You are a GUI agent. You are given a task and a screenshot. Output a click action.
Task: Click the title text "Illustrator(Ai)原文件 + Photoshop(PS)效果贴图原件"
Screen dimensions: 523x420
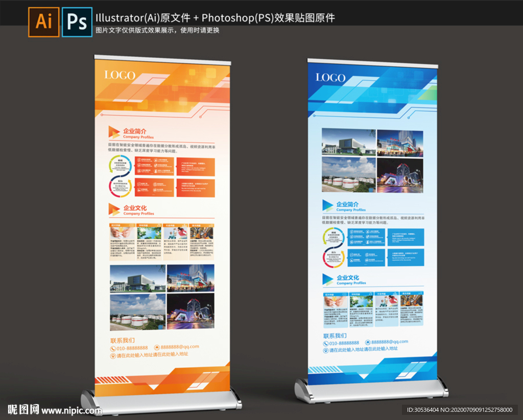pyautogui.click(x=215, y=18)
